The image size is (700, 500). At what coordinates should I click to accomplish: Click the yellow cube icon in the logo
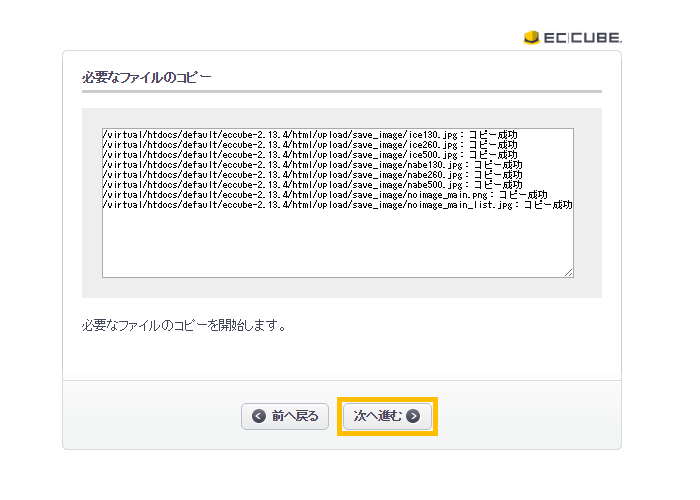coord(531,38)
